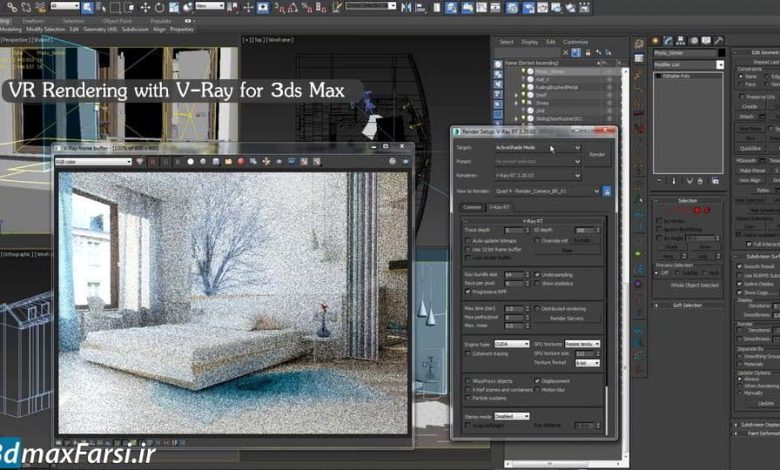Enable Distributed rendering checkbox
This screenshot has width=780, height=470.
click(x=537, y=309)
